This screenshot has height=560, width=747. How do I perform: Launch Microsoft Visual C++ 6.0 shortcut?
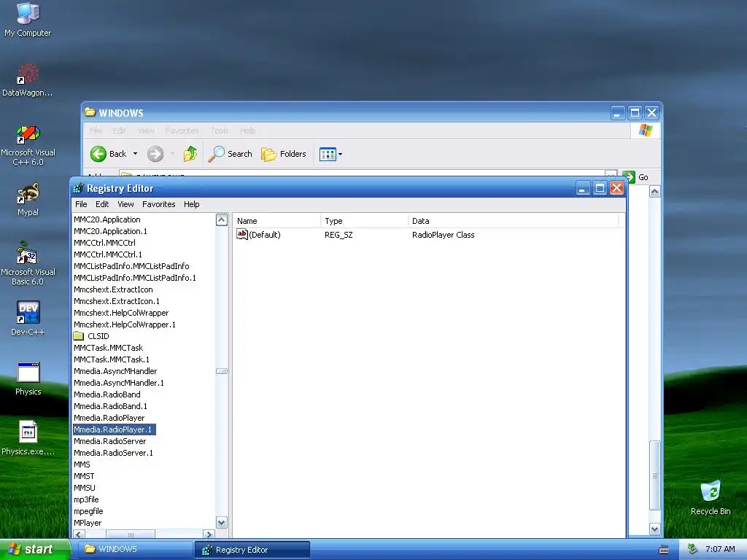tap(28, 145)
